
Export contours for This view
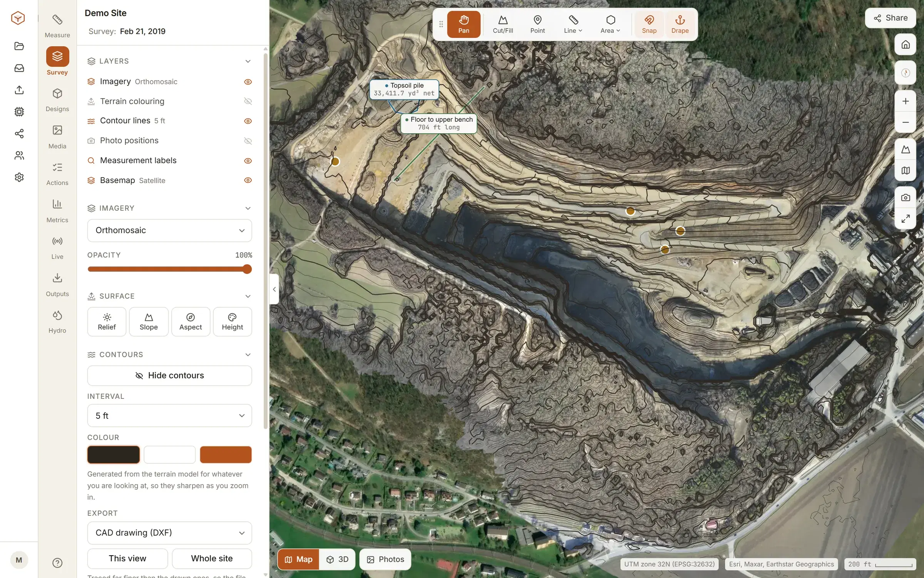tap(127, 559)
